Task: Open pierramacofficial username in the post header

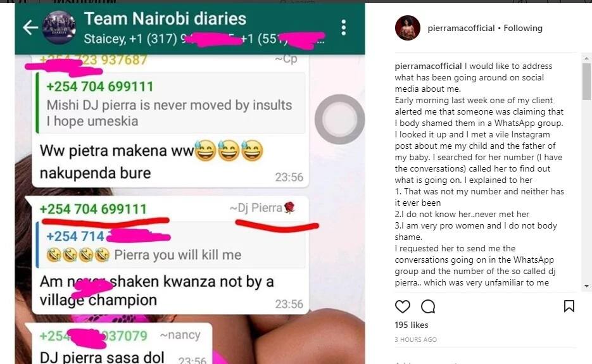Action: click(461, 28)
